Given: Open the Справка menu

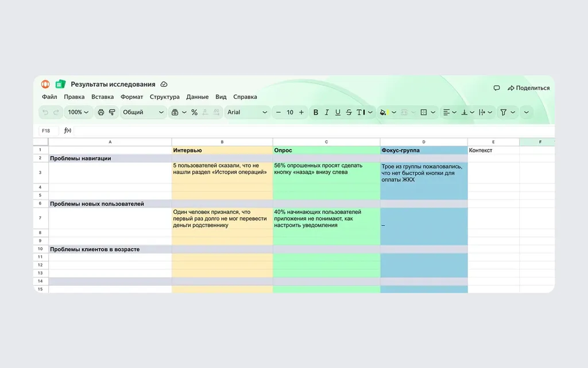Looking at the screenshot, I should [x=245, y=97].
